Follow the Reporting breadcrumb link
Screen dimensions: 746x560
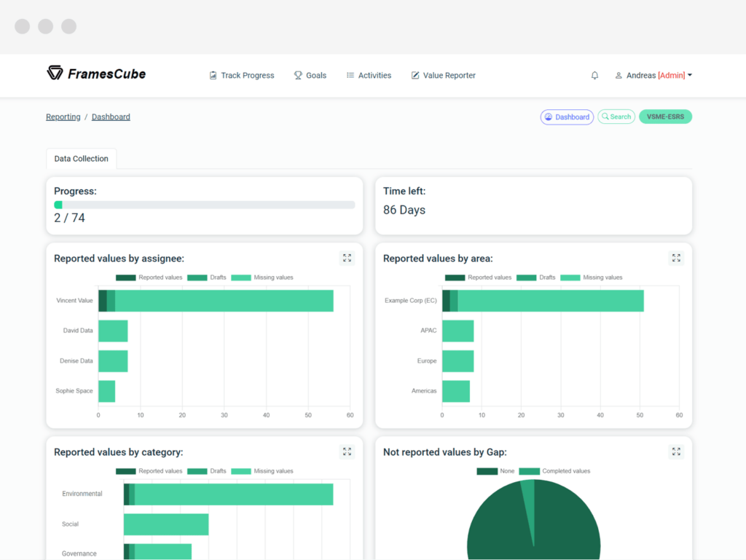pos(63,117)
